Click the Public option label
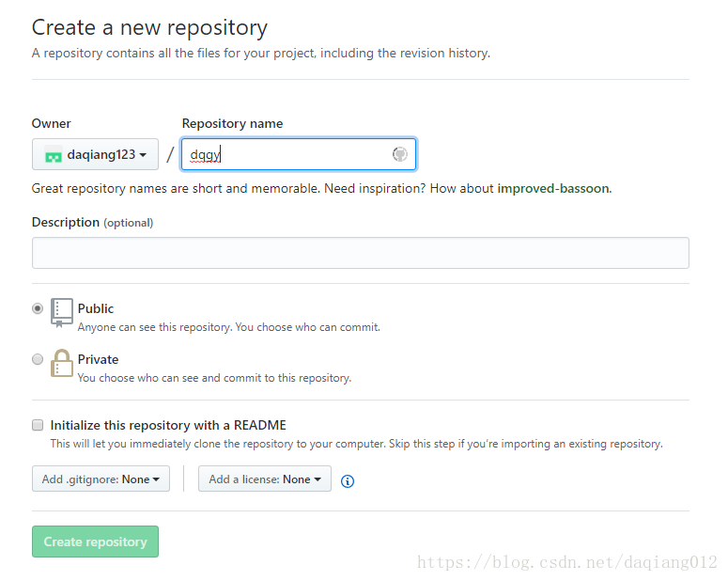This screenshot has width=728, height=581. tap(96, 308)
